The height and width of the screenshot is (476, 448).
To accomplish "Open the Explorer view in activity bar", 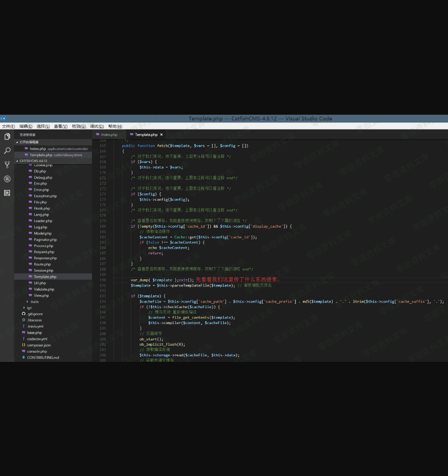I will coord(7,136).
